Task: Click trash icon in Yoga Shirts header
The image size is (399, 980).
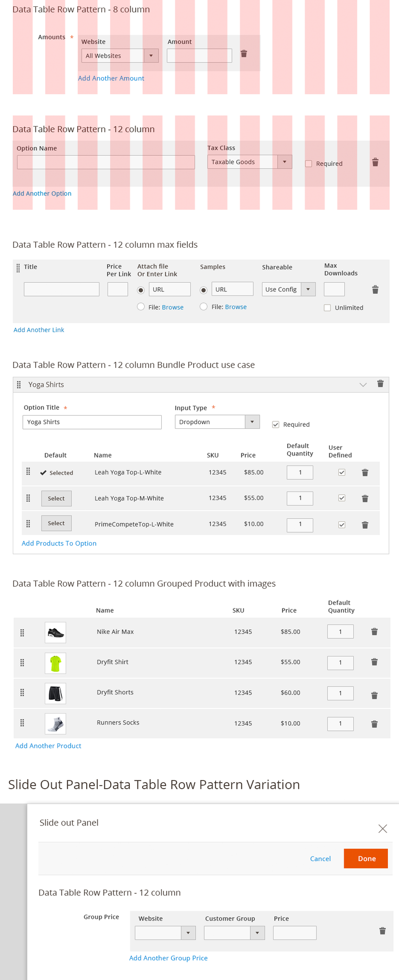Action: pyautogui.click(x=380, y=384)
